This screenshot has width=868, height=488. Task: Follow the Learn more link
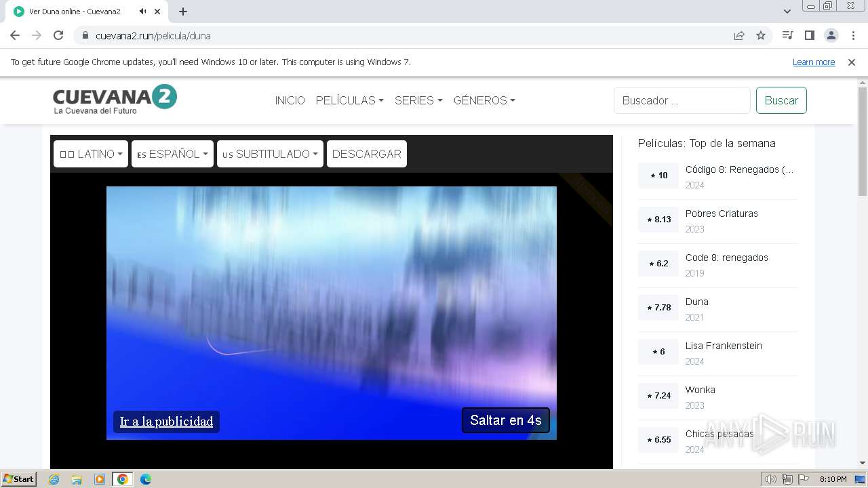[814, 62]
